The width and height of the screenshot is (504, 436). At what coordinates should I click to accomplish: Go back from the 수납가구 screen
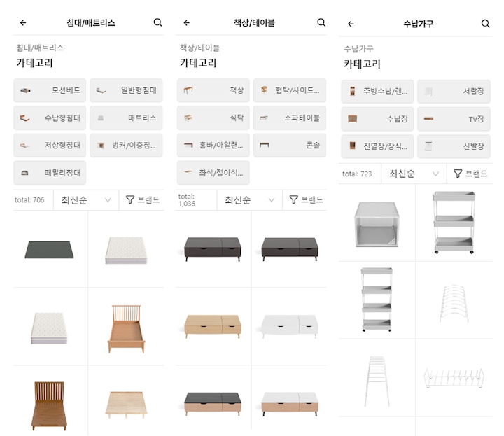351,24
